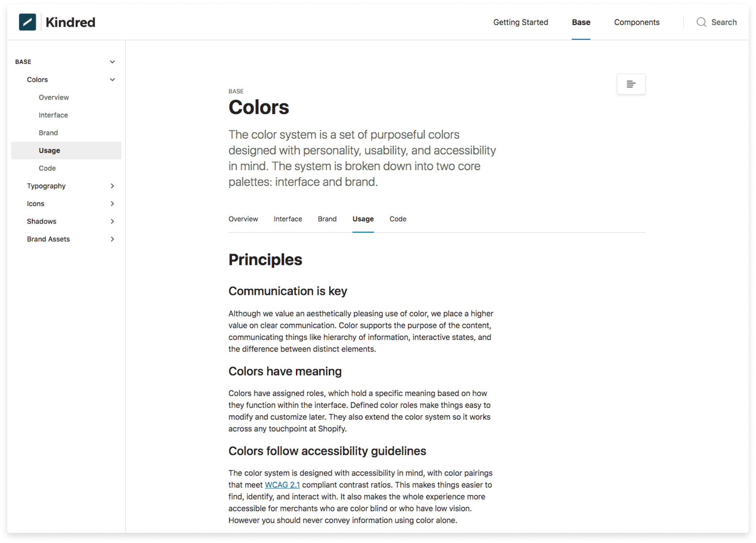
Task: Expand the Icons sidebar chevron
Action: pyautogui.click(x=112, y=204)
